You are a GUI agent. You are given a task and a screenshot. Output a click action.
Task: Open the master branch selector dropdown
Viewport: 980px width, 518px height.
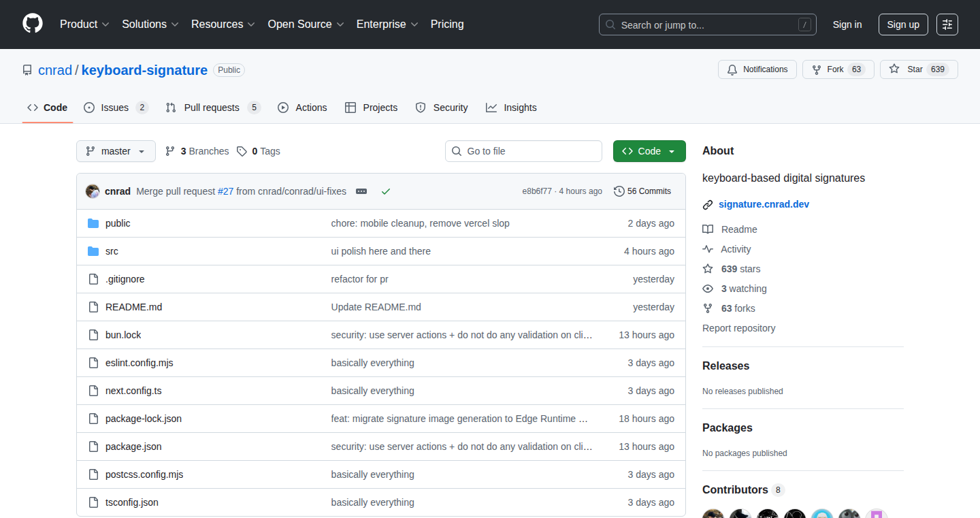(116, 151)
